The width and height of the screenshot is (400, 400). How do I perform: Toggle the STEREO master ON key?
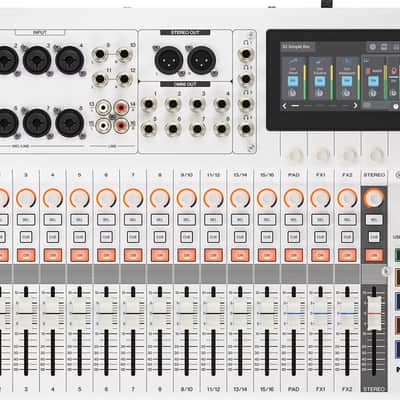pos(374,255)
